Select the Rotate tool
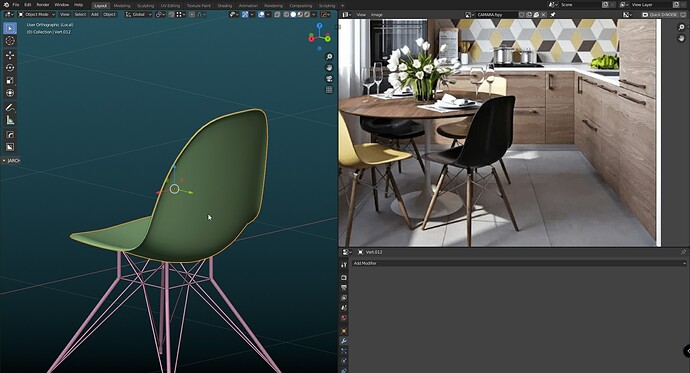Viewport: 690px width, 373px height. click(10, 68)
